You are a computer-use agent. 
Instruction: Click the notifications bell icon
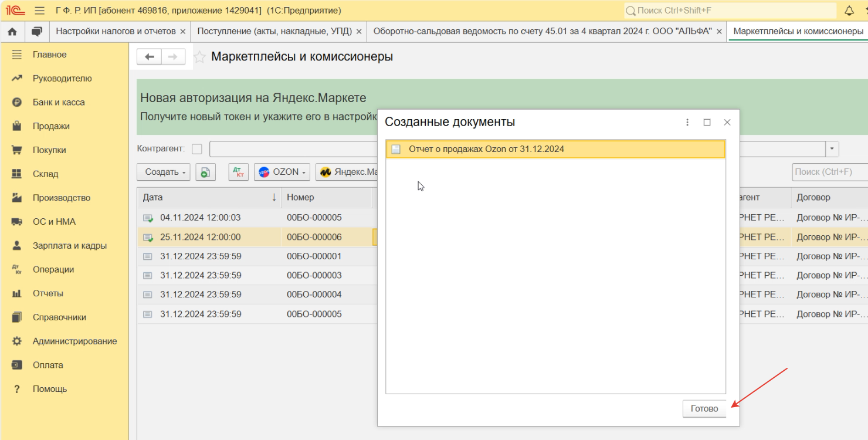pyautogui.click(x=849, y=11)
